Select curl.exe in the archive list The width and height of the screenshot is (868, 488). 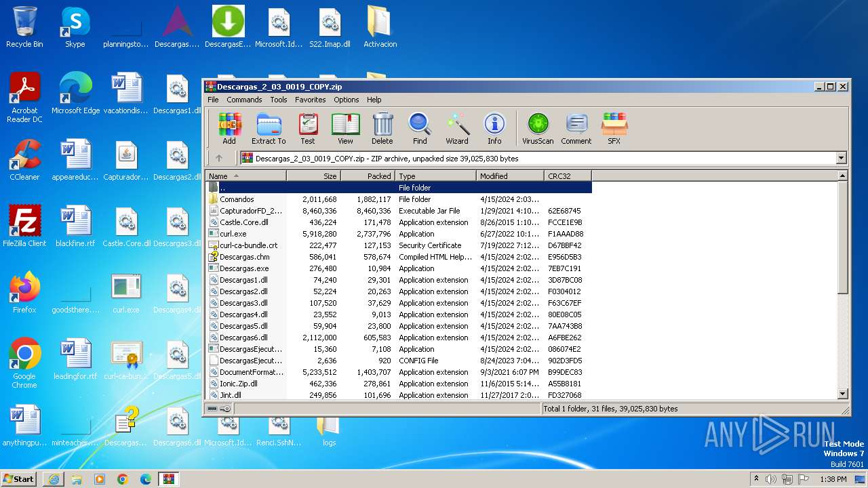[399, 234]
